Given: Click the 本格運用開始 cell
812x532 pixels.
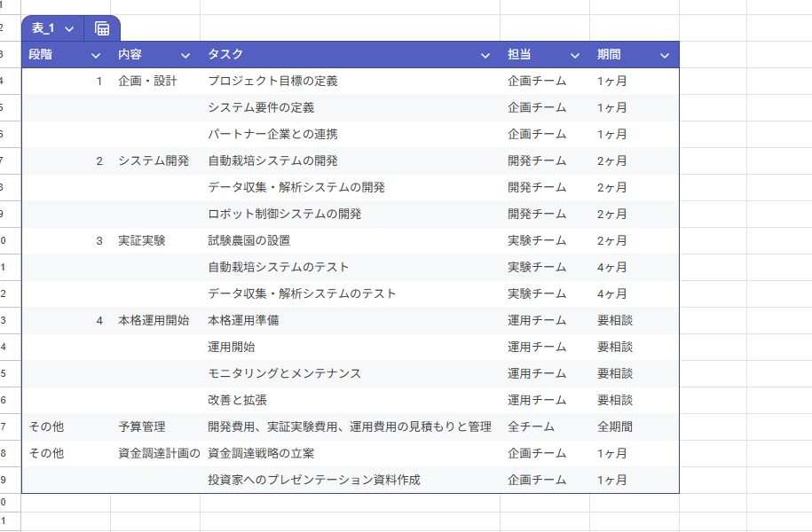Looking at the screenshot, I should click(x=154, y=321).
